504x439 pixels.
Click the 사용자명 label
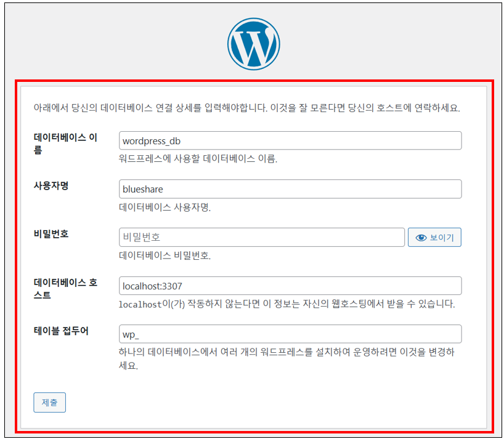coord(51,185)
